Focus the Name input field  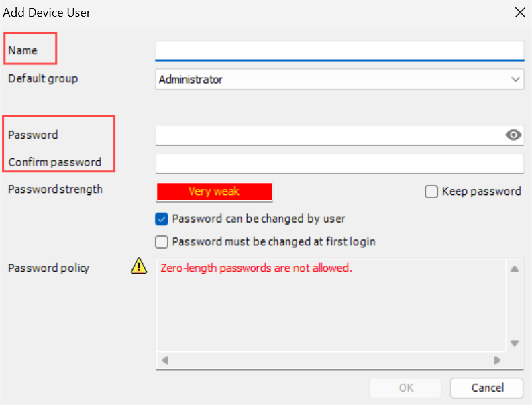[339, 51]
